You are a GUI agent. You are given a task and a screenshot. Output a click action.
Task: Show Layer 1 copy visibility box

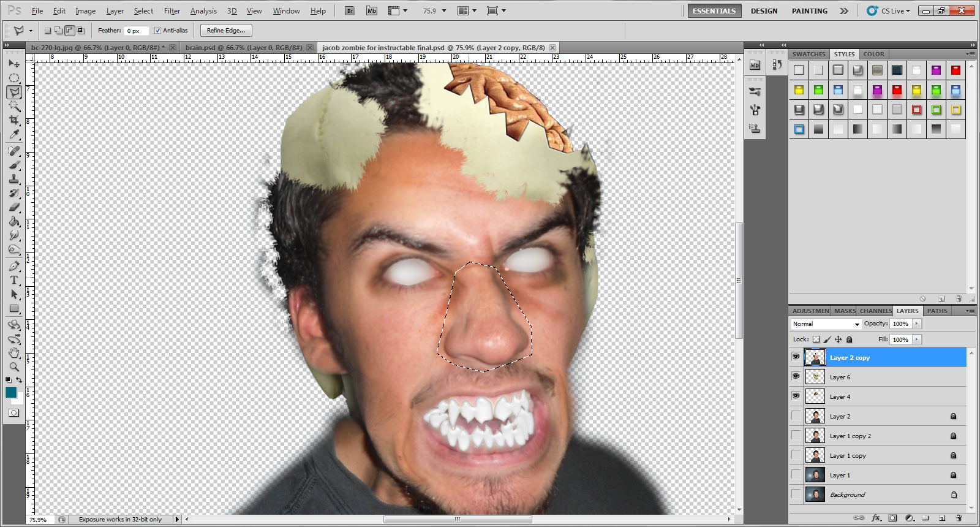coord(796,455)
